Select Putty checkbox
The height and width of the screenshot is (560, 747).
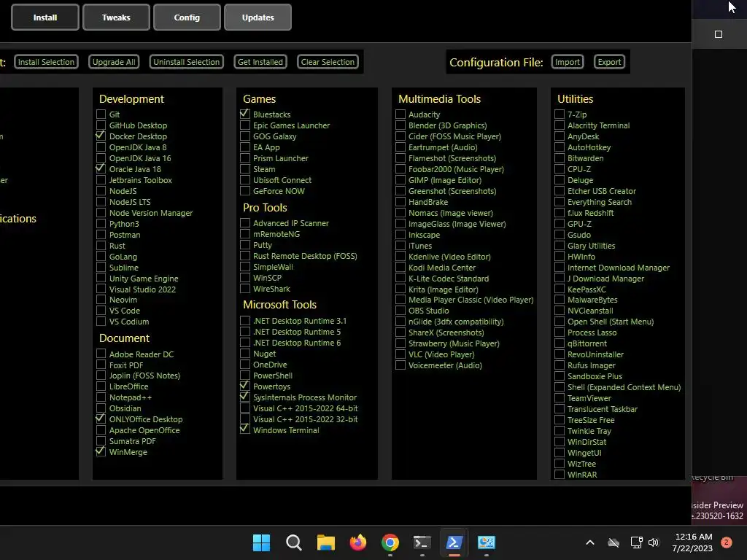click(x=245, y=245)
